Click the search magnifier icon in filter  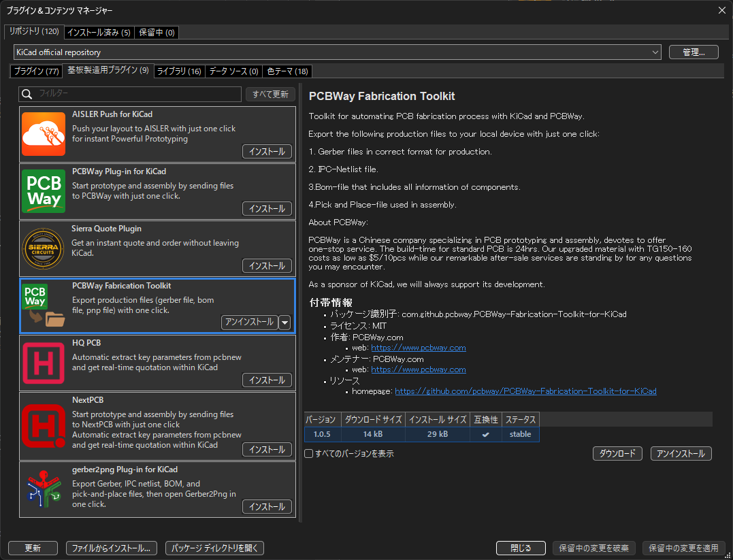[27, 94]
